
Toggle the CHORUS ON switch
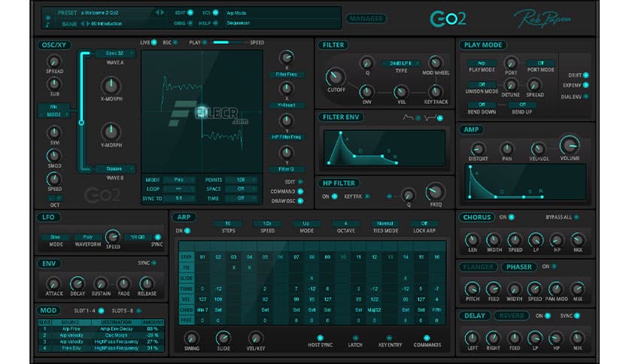coord(512,217)
